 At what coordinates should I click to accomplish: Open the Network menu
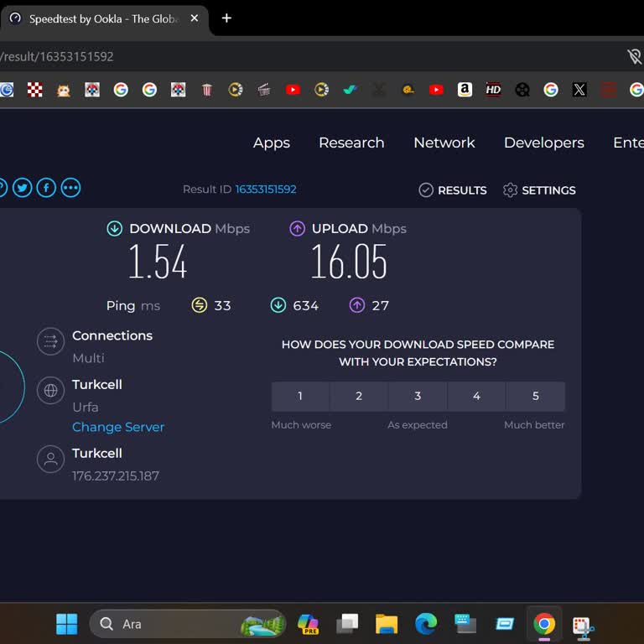444,143
